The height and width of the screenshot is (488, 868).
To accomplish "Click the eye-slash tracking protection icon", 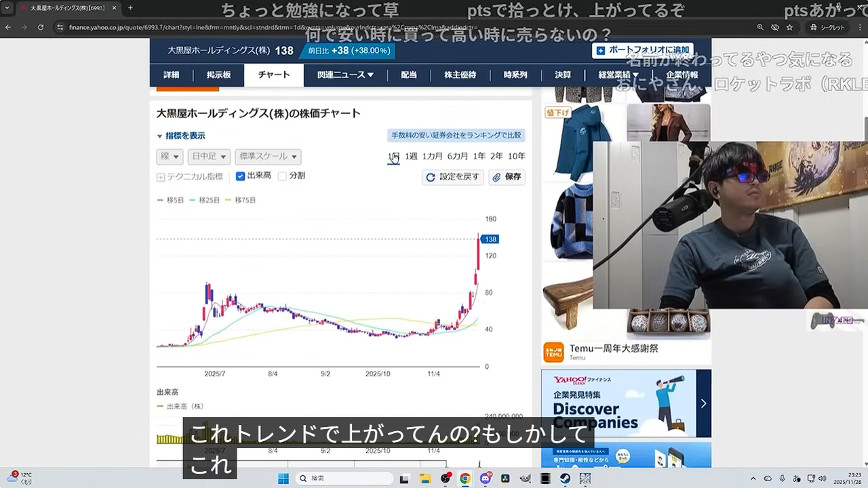I will pos(775,27).
